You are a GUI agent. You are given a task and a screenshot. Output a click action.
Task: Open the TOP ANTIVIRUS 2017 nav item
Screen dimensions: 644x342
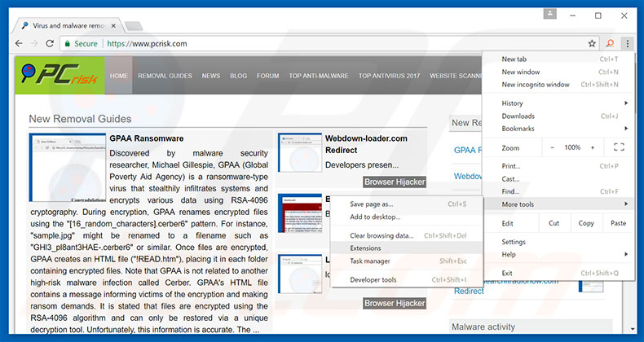[x=389, y=76]
